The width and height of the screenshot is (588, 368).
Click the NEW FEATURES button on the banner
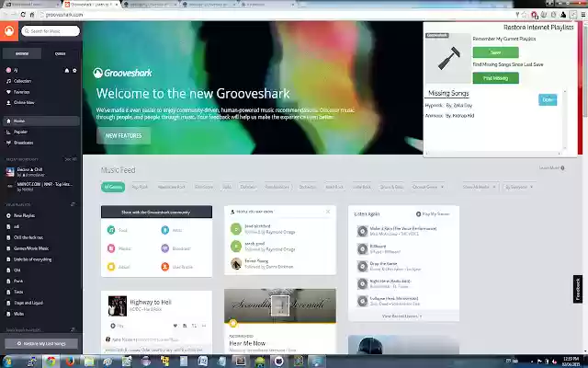coord(123,135)
